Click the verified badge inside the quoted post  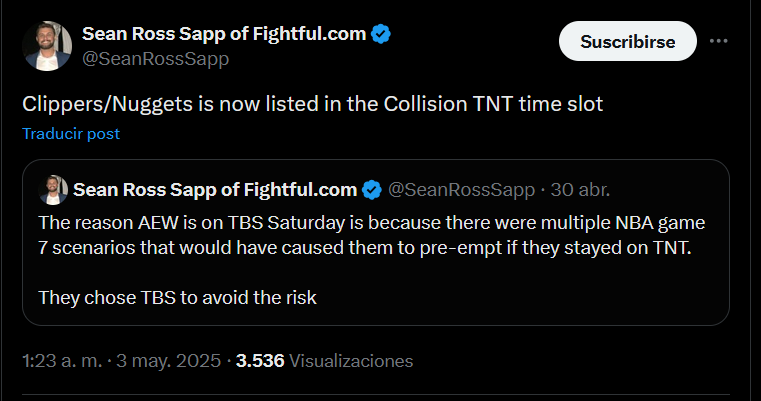[x=371, y=190]
